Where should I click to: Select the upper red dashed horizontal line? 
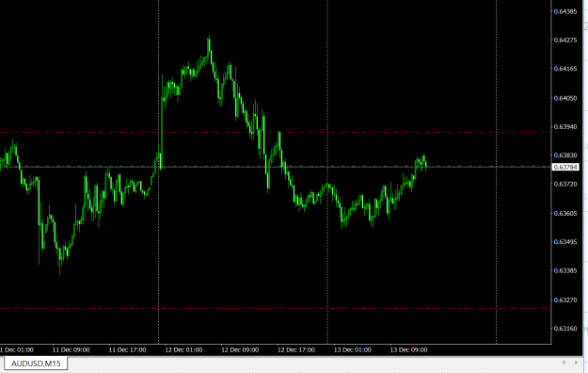pos(276,133)
